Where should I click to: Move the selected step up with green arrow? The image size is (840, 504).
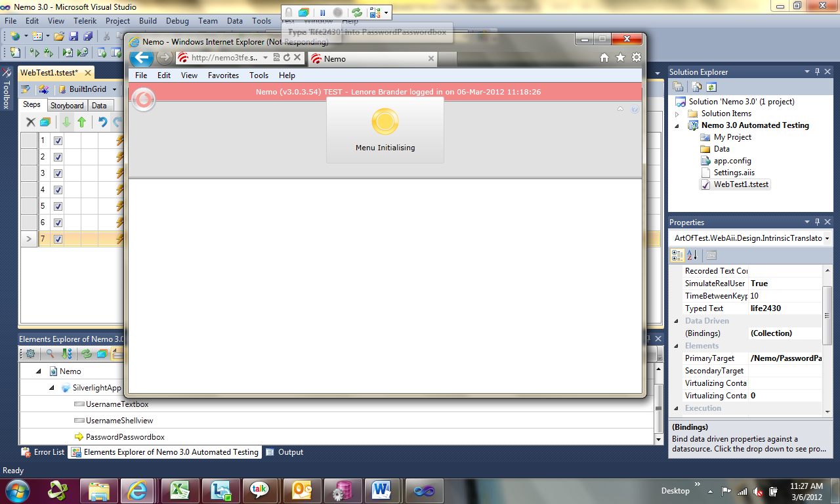pos(81,121)
